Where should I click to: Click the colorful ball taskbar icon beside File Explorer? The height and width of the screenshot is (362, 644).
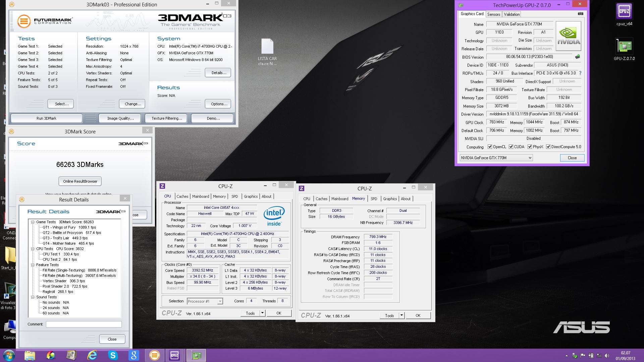(x=51, y=355)
